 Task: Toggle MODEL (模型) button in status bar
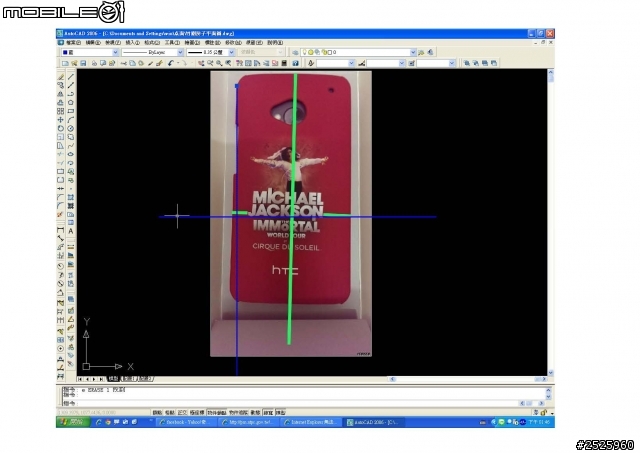pyautogui.click(x=281, y=413)
